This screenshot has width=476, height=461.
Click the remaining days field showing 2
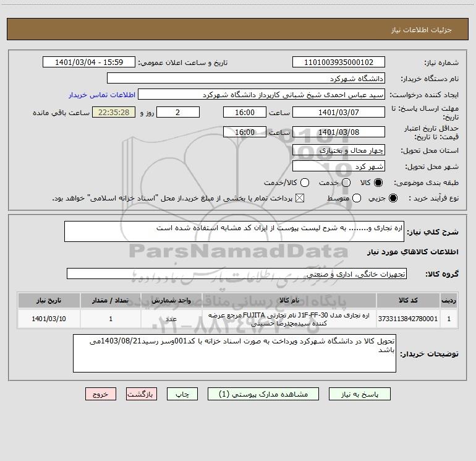coord(178,113)
